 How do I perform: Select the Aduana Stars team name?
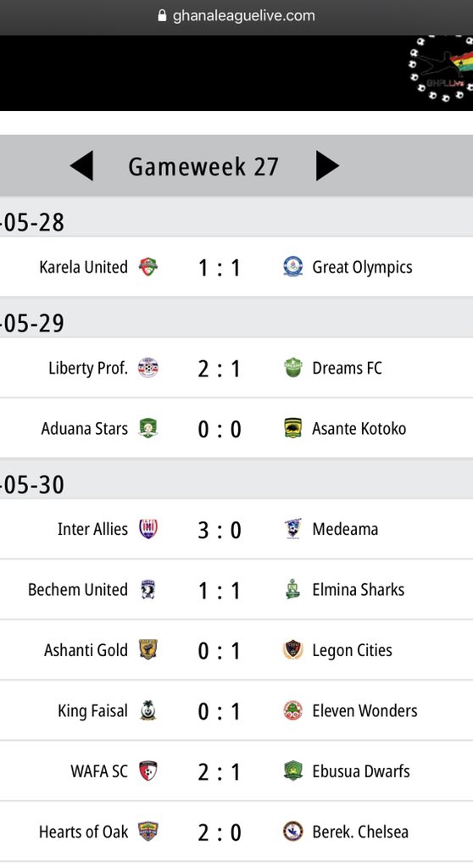click(84, 428)
